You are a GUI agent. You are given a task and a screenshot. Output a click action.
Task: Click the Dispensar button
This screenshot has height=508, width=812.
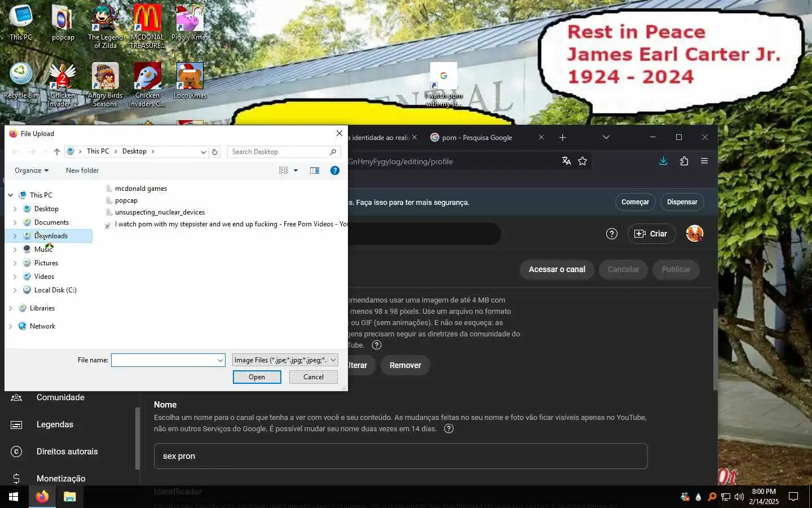(x=682, y=202)
